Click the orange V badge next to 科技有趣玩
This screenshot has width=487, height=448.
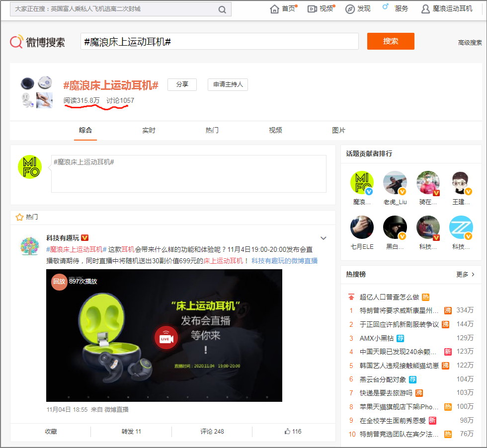[85, 238]
